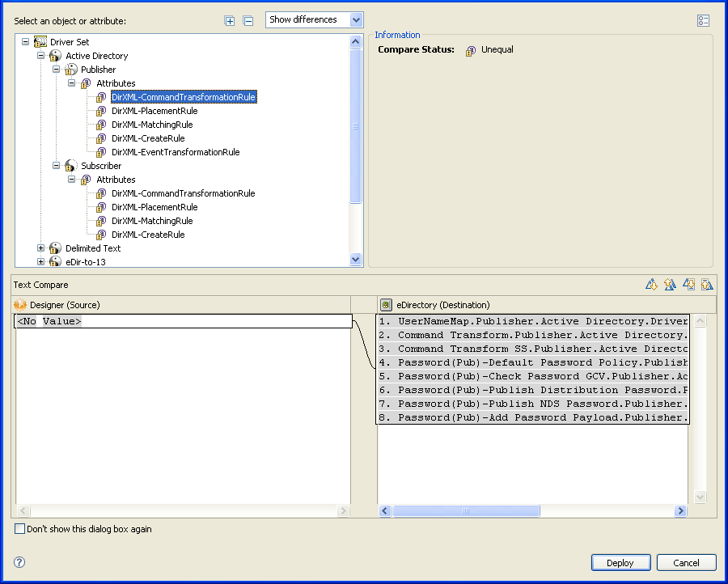Click icon beside Publisher DirXML-MatchingRule
The height and width of the screenshot is (584, 728).
point(101,125)
